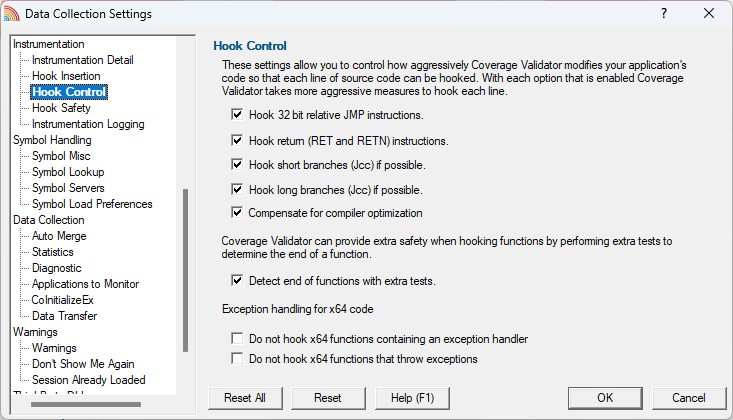Select the top-level Warnings node
The image size is (733, 420).
36,332
